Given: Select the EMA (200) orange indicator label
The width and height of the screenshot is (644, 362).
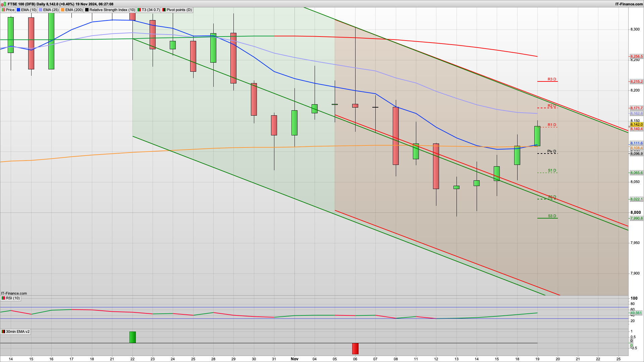Looking at the screenshot, I should (x=72, y=10).
